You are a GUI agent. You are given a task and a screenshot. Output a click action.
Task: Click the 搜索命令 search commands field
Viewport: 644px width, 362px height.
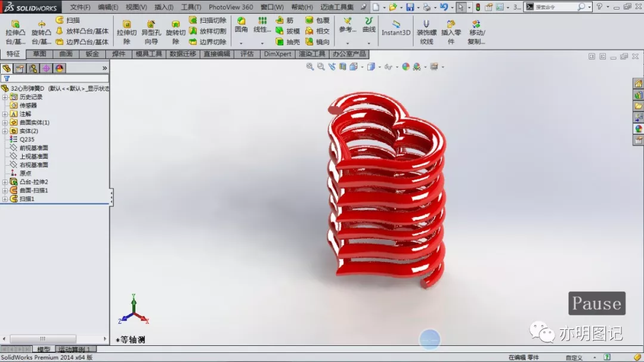click(x=555, y=7)
